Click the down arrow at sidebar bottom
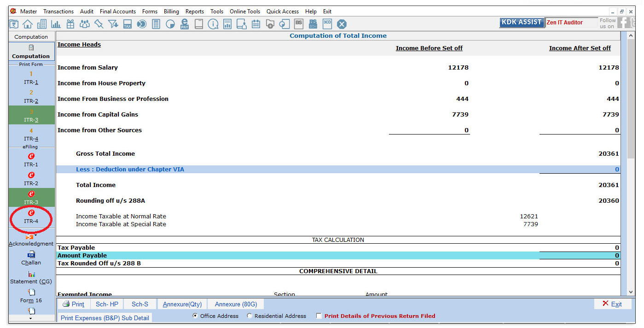 pos(31,318)
